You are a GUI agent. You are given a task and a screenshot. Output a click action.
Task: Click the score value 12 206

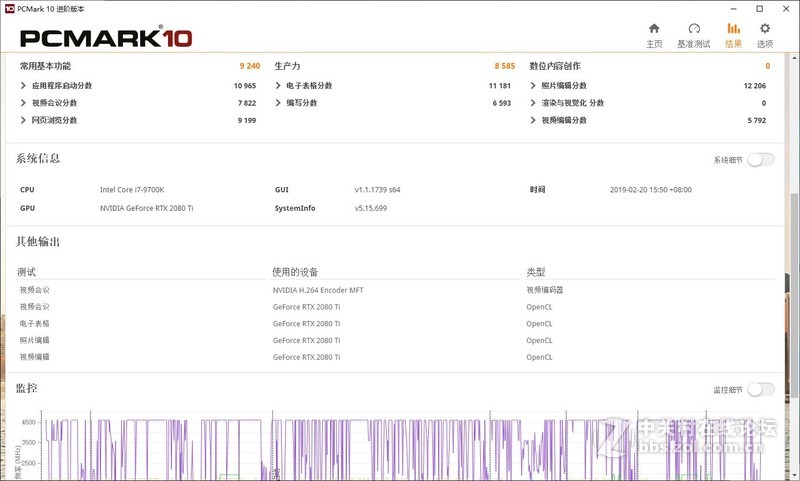coord(755,86)
